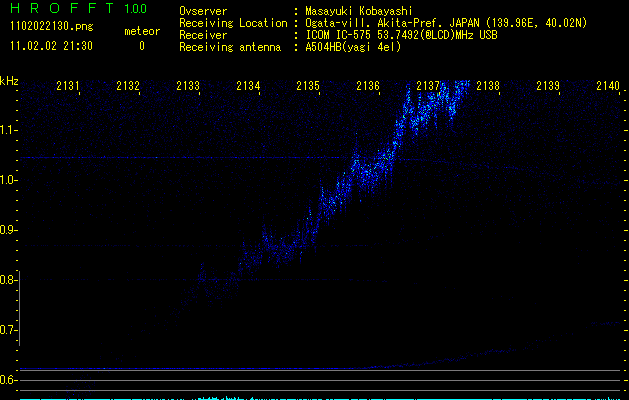
Task: Click the meteor count value 0
Action: (x=142, y=46)
